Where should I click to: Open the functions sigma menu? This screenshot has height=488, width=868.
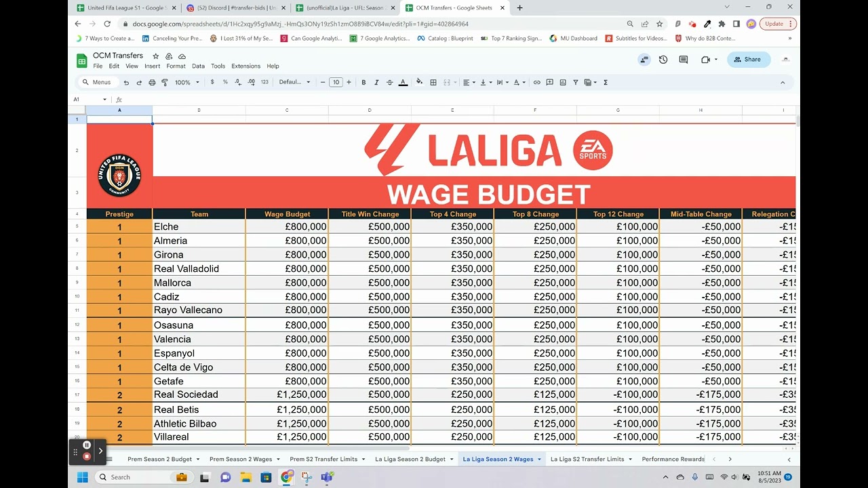coord(606,83)
